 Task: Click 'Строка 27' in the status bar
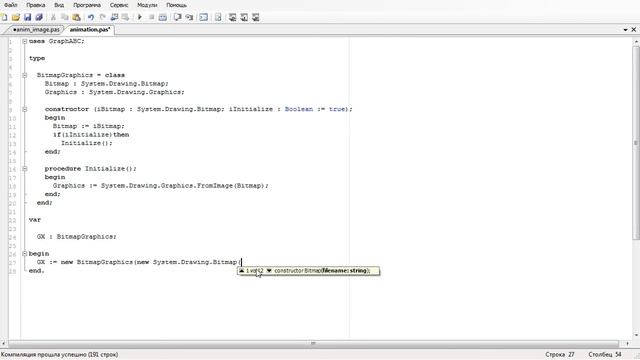tap(560, 354)
